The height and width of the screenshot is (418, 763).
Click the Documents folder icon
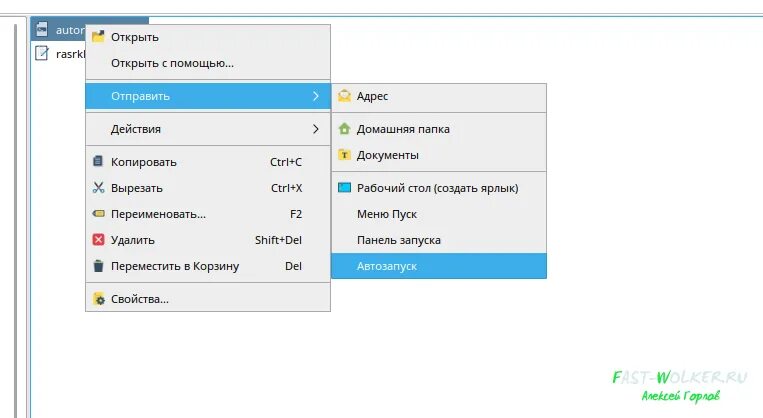[345, 155]
